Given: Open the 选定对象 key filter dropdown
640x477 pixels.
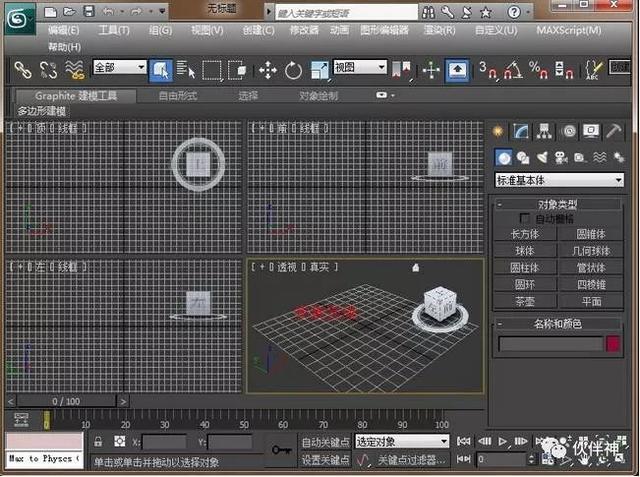Looking at the screenshot, I should (402, 441).
